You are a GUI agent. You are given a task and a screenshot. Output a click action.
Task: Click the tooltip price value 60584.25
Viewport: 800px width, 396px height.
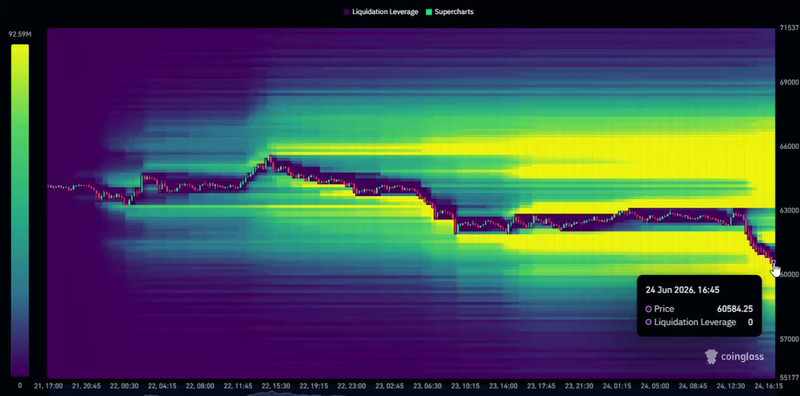[x=735, y=309]
